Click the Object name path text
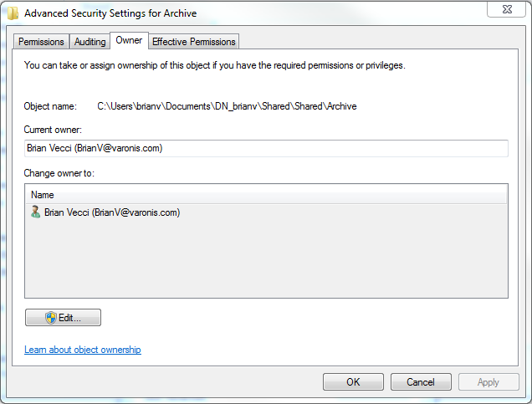Viewport: 532px width, 404px height. click(x=227, y=106)
